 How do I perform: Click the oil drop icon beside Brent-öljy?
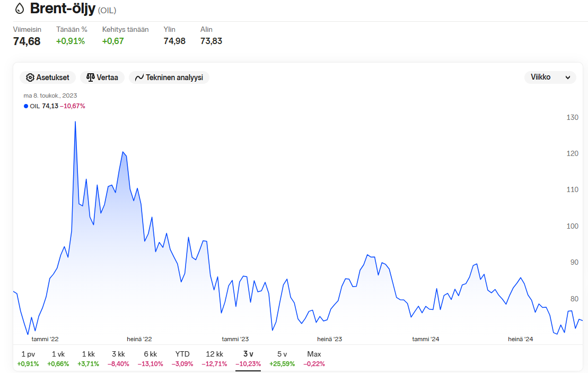(x=20, y=8)
